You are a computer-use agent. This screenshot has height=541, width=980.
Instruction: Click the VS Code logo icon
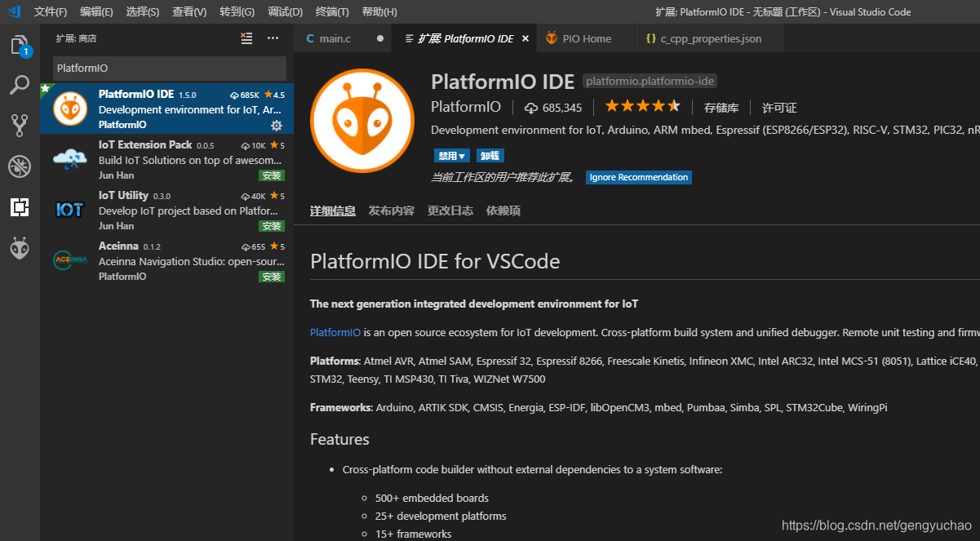point(13,11)
